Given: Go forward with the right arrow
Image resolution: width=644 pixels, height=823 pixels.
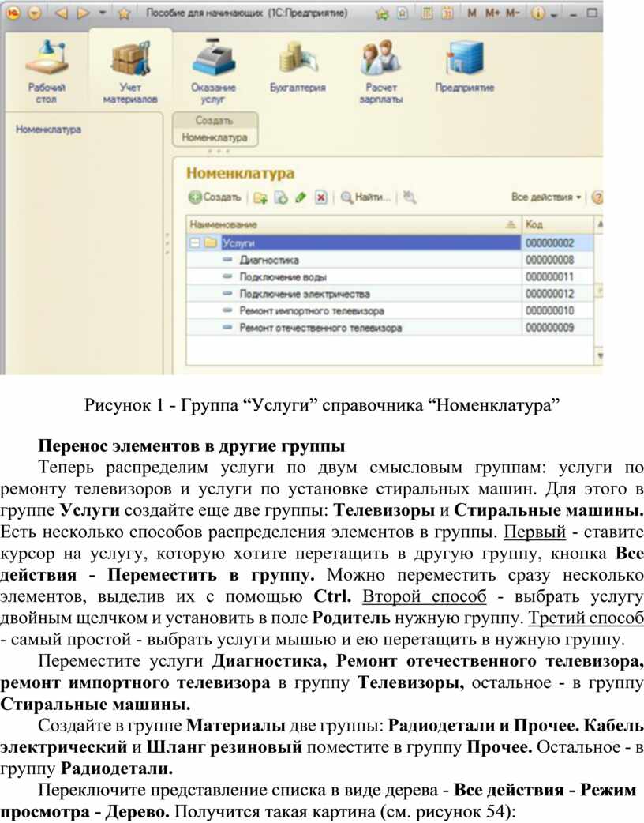Looking at the screenshot, I should coord(83,13).
